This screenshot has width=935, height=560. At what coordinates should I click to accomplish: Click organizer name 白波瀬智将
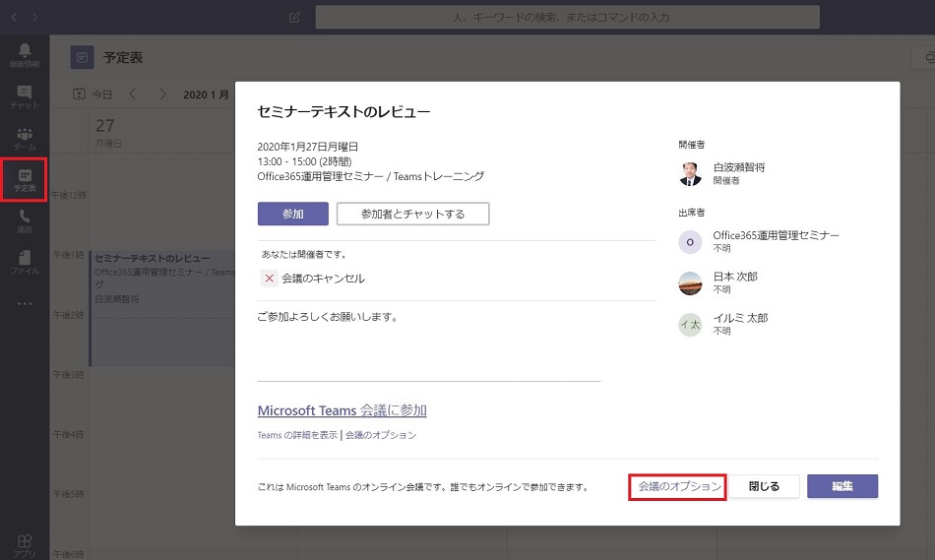tap(739, 167)
